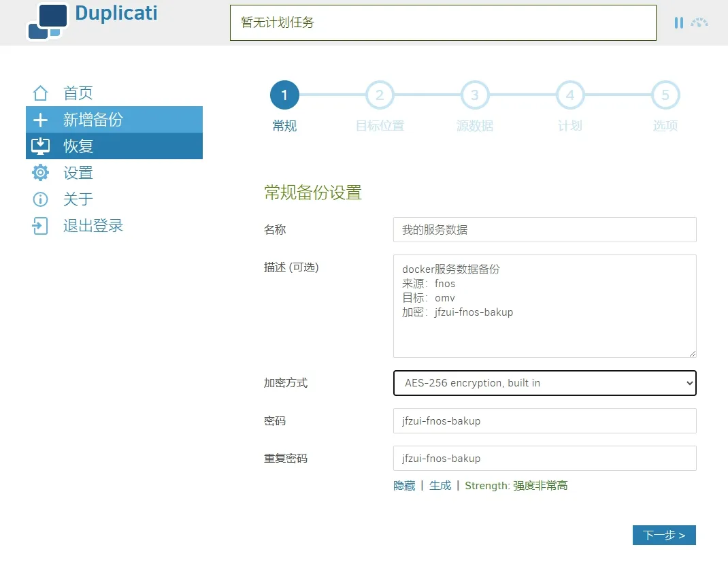Open the 加密方式 encryption dropdown
728x562 pixels.
[544, 383]
